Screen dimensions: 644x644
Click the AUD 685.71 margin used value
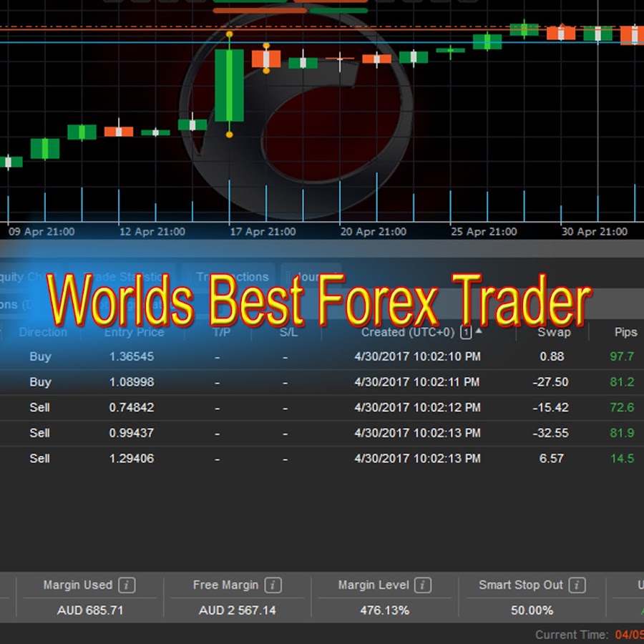pos(90,610)
